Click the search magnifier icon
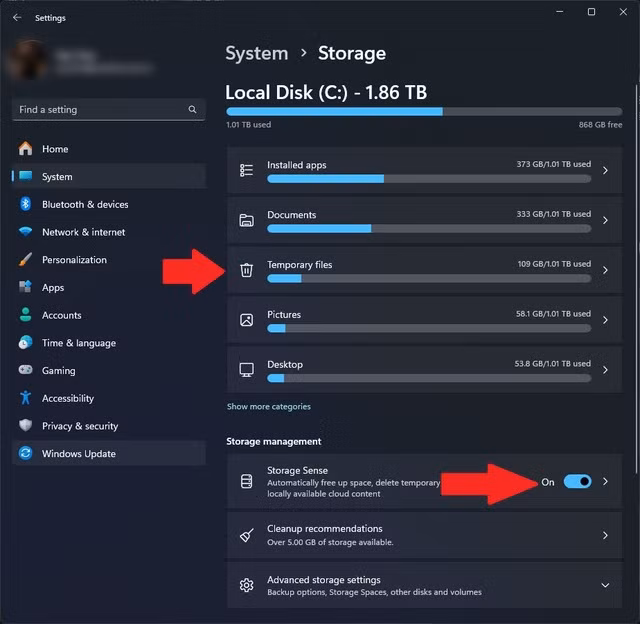 [x=192, y=109]
